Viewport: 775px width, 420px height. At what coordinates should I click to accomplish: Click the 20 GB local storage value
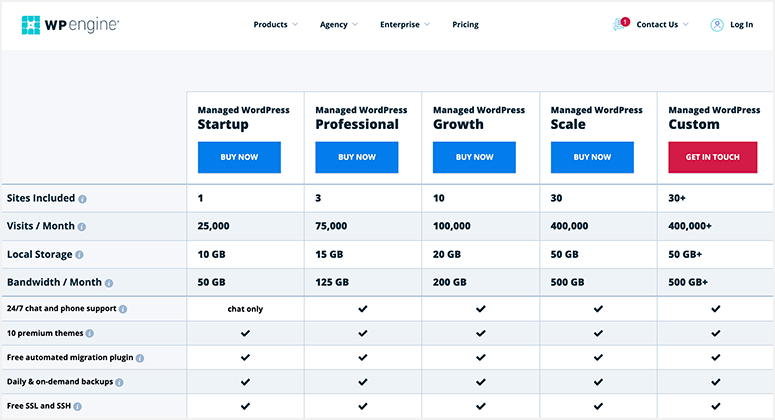447,254
